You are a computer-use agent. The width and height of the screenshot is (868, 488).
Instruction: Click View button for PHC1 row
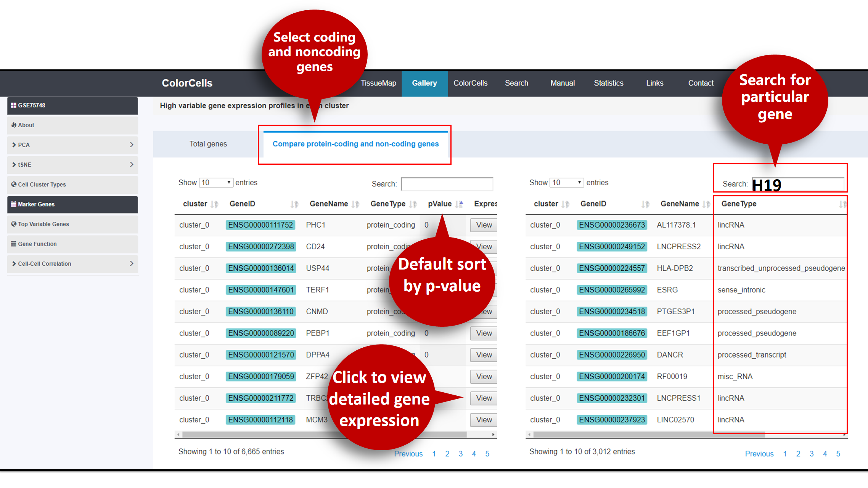click(484, 225)
